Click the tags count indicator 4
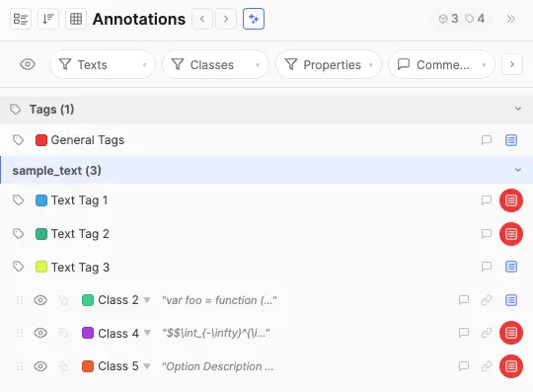 coord(475,19)
